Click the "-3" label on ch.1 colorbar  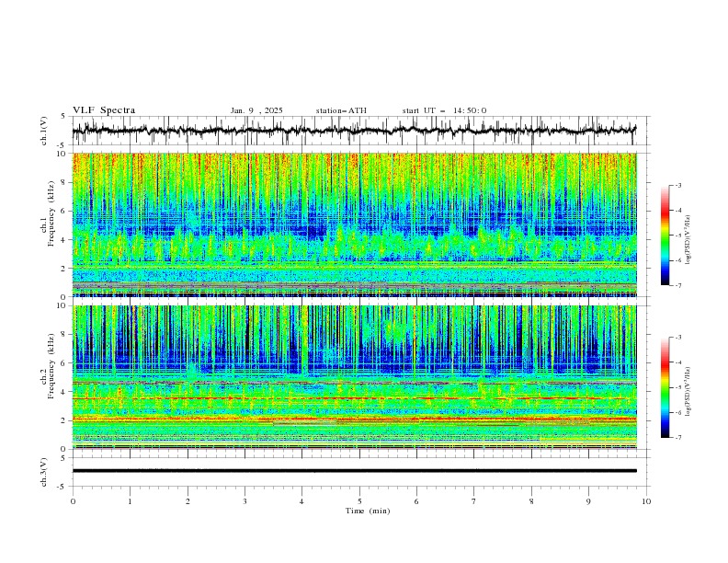tap(678, 185)
